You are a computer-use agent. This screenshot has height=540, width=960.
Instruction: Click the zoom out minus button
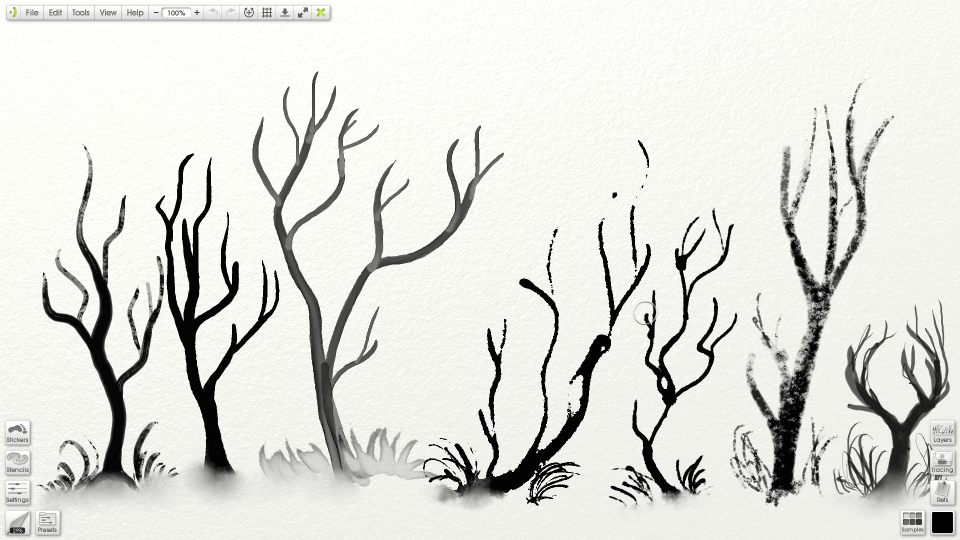click(156, 13)
